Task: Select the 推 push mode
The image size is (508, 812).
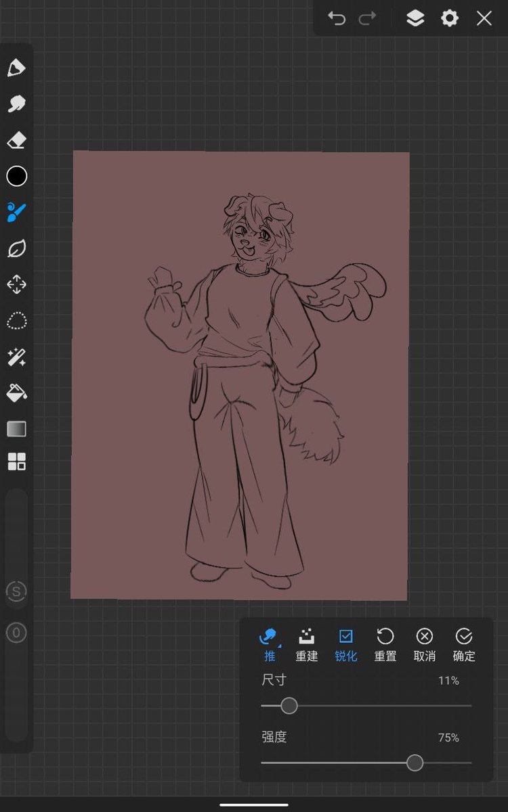Action: [x=269, y=645]
